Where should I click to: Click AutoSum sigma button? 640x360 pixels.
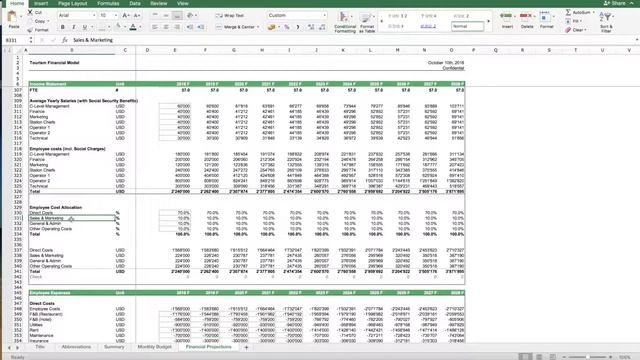tap(579, 13)
